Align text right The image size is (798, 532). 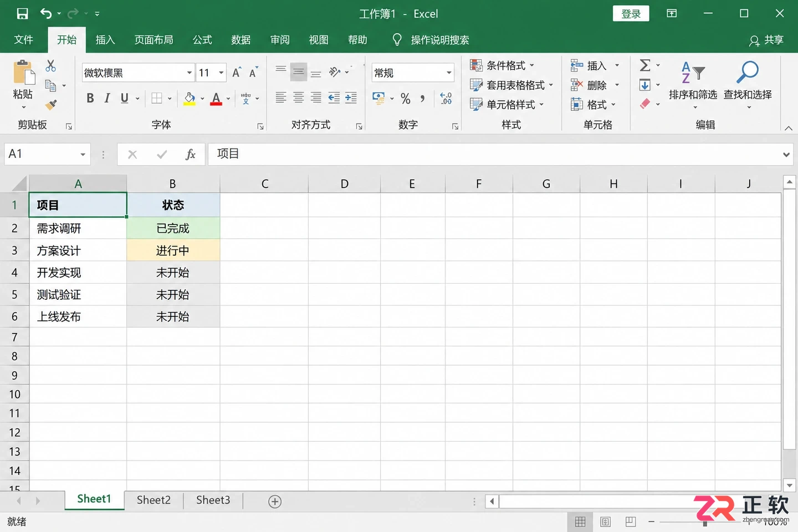[316, 98]
